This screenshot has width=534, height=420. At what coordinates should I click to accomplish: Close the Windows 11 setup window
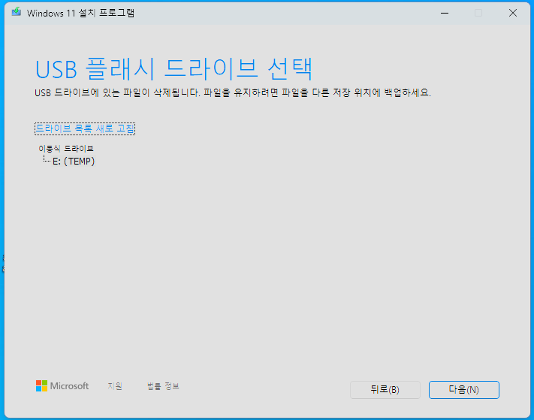pos(513,13)
